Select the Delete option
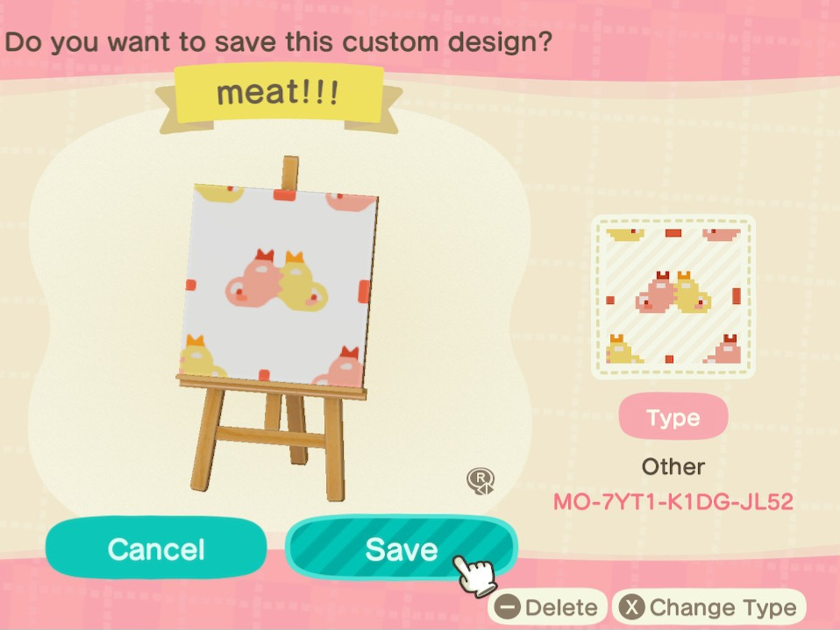The width and height of the screenshot is (840, 630). coord(547,607)
